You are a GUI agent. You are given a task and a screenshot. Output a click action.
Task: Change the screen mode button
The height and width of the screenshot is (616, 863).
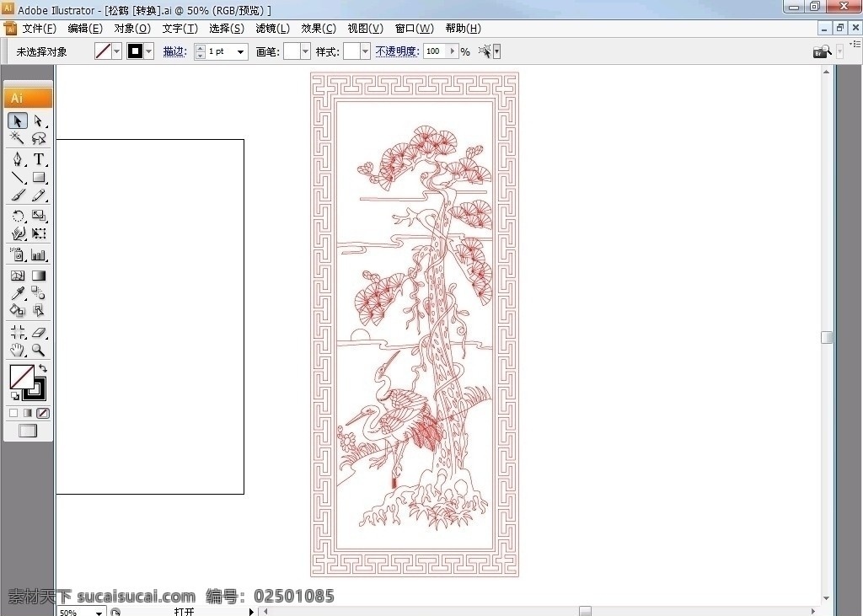(28, 431)
